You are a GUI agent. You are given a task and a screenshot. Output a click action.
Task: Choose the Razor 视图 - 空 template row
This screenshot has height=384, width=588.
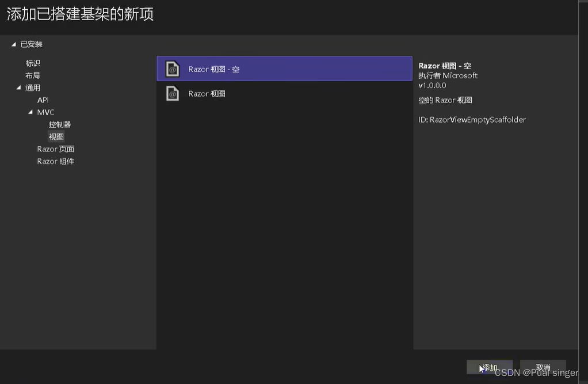tap(284, 69)
